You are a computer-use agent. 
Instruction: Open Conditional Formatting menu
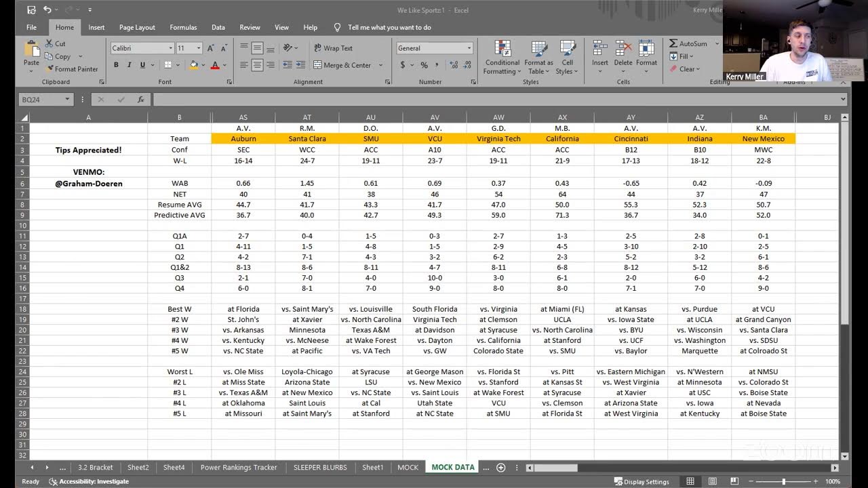502,58
